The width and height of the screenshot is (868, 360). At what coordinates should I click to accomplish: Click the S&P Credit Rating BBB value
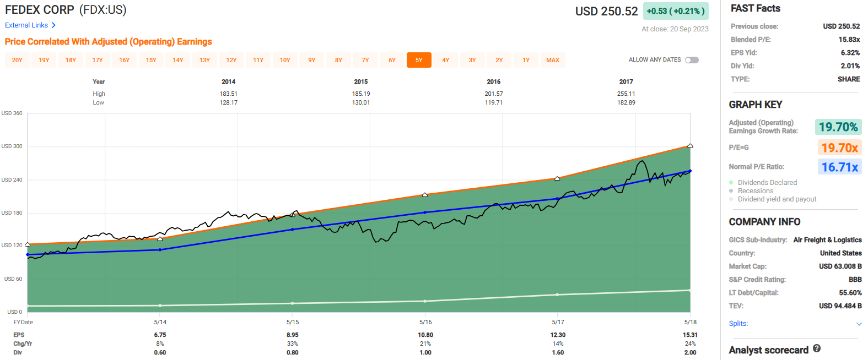(x=855, y=280)
